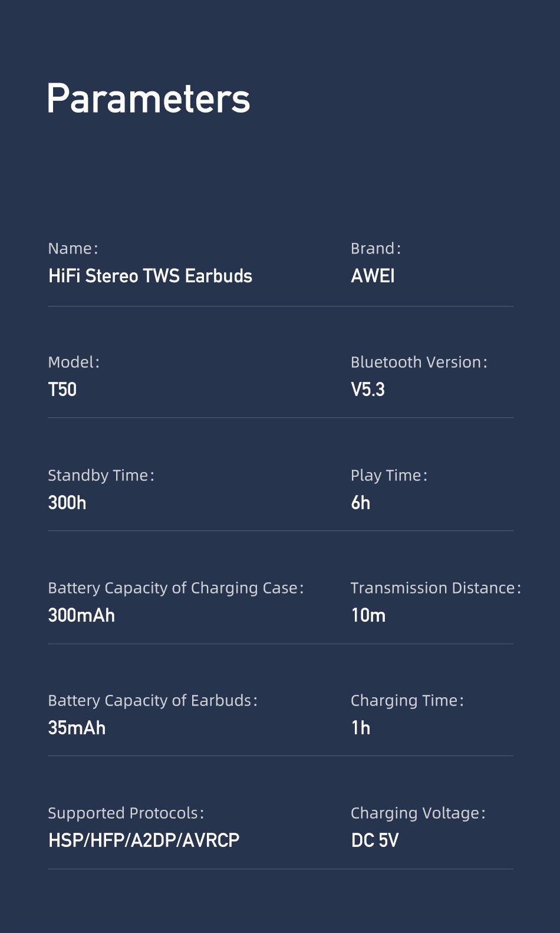The width and height of the screenshot is (560, 933).
Task: Select the 6h play time value
Action: (x=361, y=503)
